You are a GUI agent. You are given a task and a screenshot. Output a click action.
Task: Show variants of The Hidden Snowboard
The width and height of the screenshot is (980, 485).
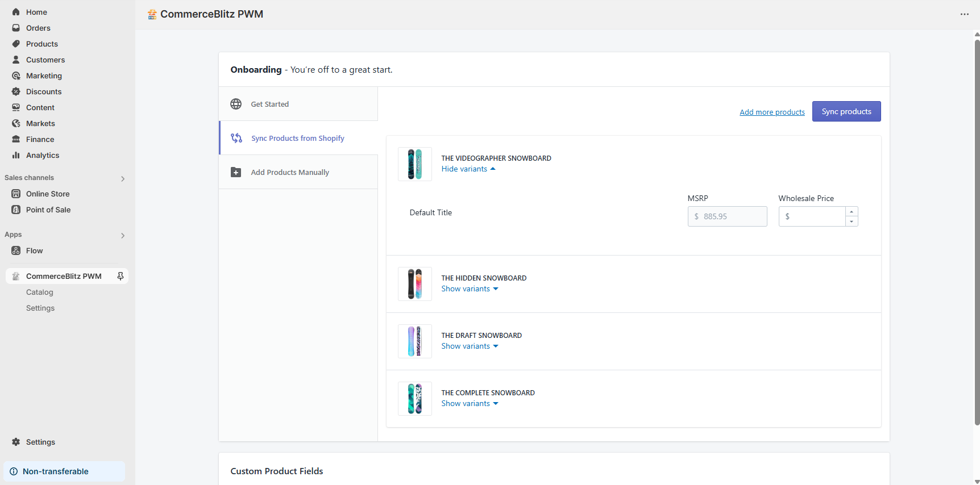pyautogui.click(x=470, y=289)
